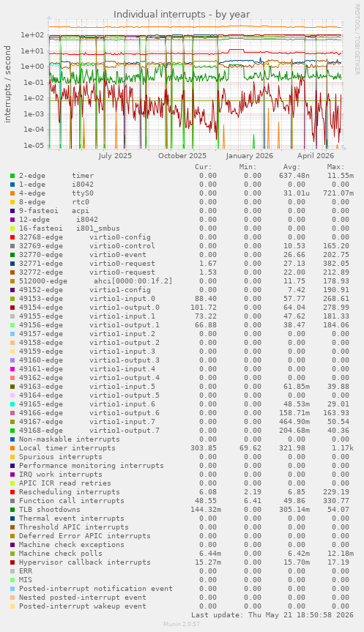Click the swatch for 512000-edge ahci
The height and width of the screenshot is (632, 364).
[x=12, y=281]
